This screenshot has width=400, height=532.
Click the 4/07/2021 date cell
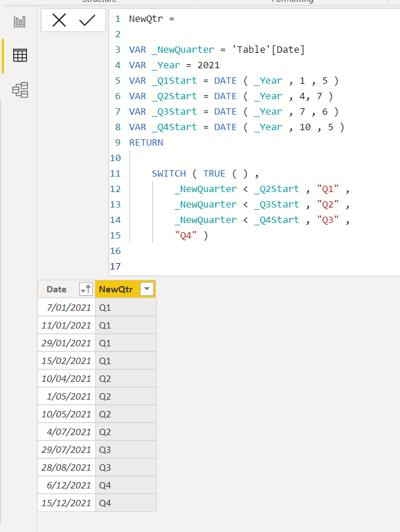coord(67,432)
